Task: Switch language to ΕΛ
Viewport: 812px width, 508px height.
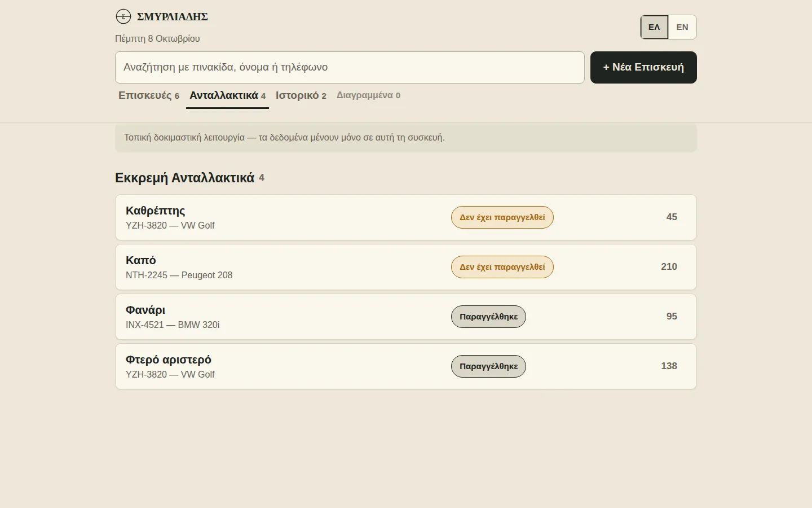Action: pyautogui.click(x=654, y=27)
